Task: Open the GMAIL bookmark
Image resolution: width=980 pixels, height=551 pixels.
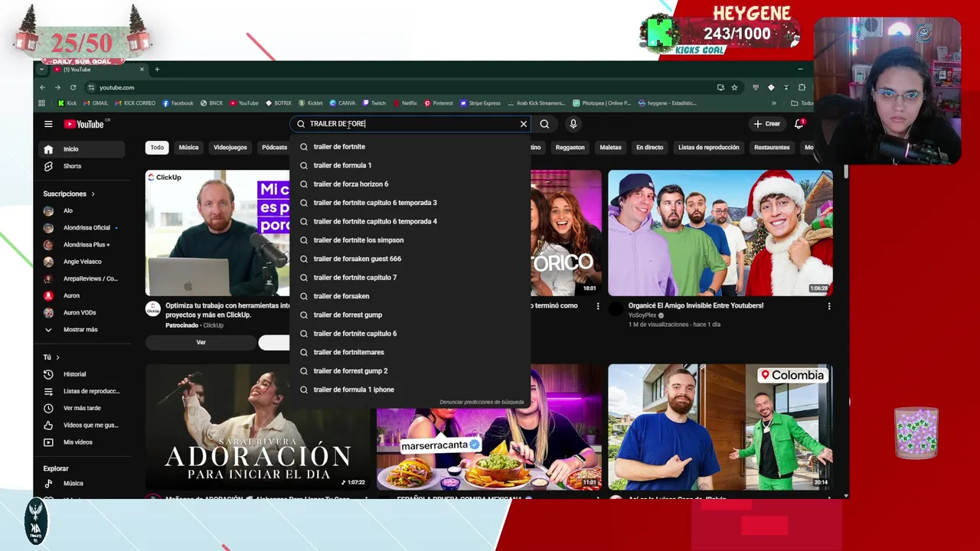Action: (95, 103)
